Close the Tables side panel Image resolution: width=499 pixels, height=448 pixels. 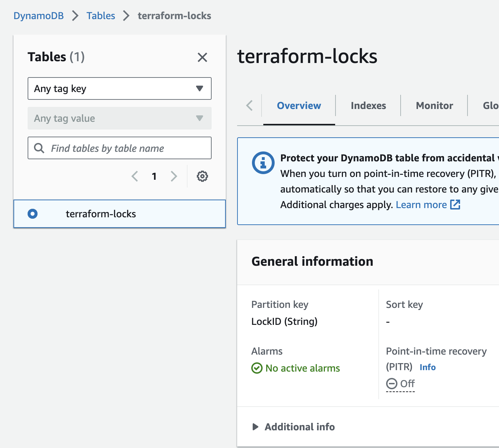202,57
